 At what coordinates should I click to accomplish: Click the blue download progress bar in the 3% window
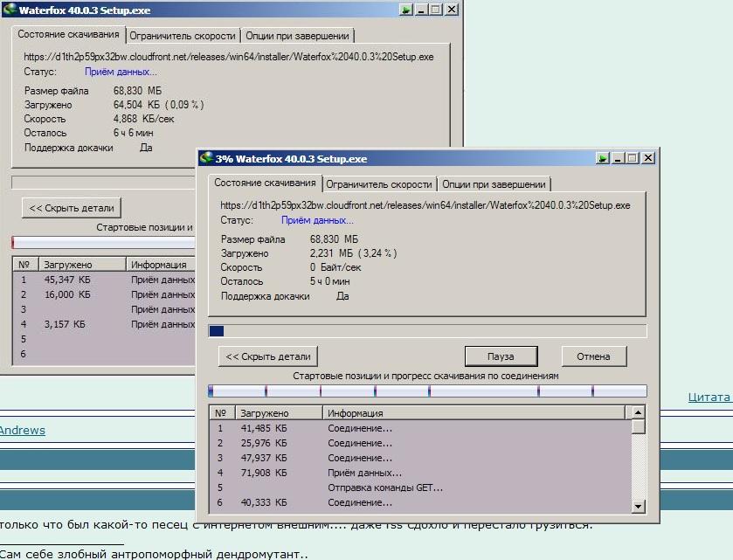pyautogui.click(x=428, y=331)
